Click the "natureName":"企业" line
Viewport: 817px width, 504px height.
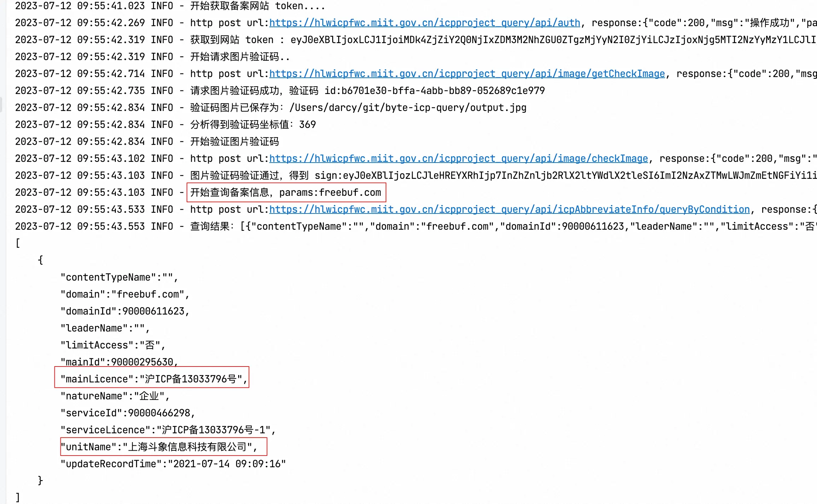click(x=115, y=396)
